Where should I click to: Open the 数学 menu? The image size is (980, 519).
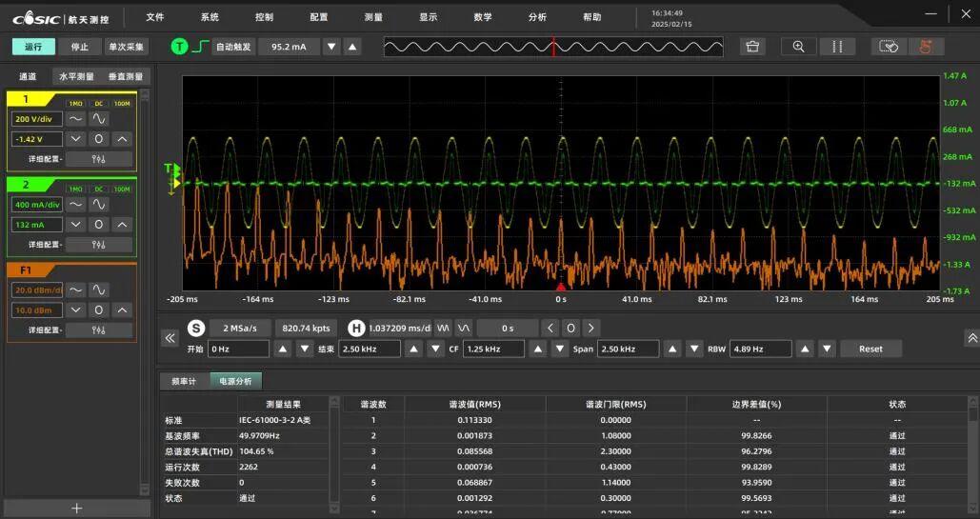pyautogui.click(x=483, y=17)
